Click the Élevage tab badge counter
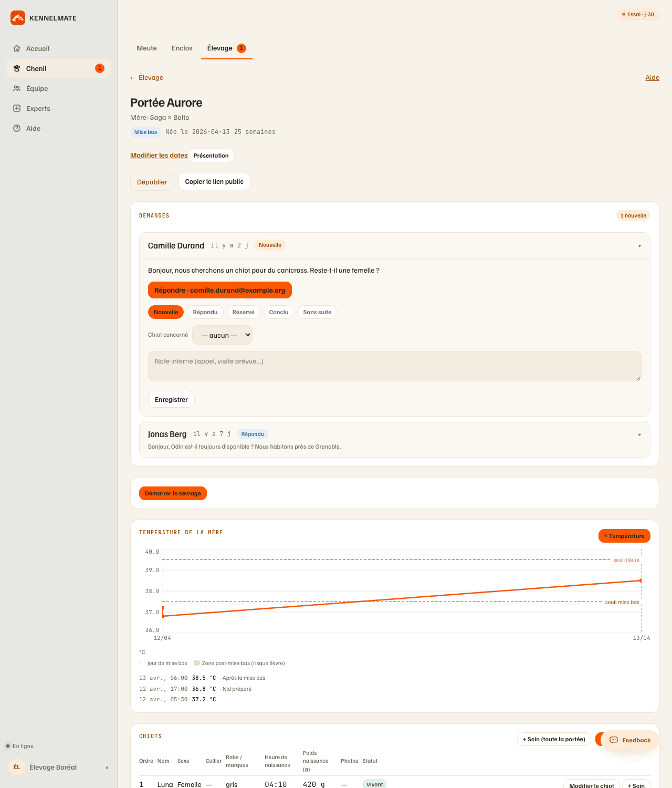672x788 pixels. [x=241, y=48]
